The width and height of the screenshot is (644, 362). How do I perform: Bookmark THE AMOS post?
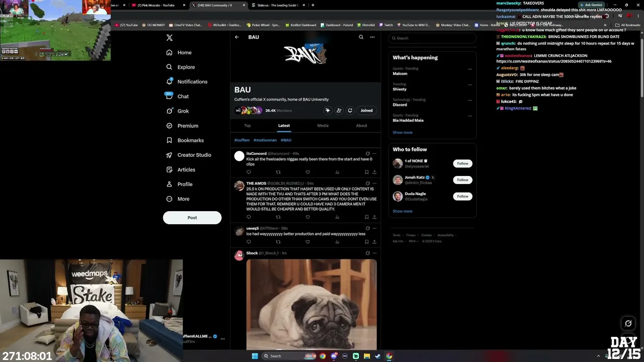(x=366, y=217)
